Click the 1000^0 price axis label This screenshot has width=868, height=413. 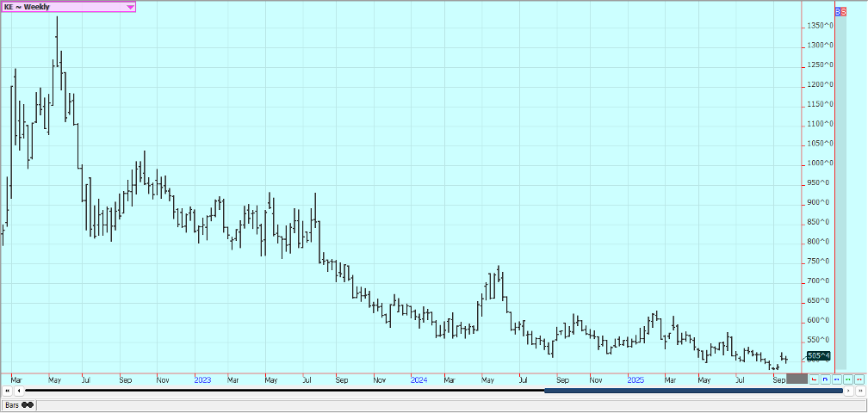point(820,163)
